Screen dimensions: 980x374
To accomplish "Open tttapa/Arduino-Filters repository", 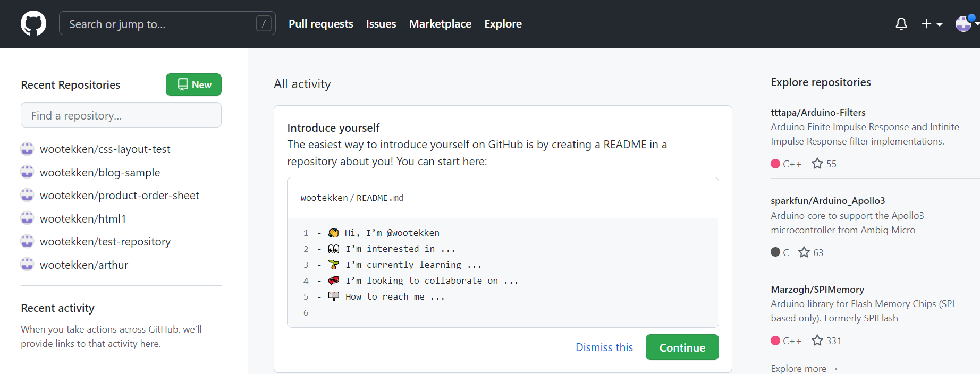I will point(818,113).
